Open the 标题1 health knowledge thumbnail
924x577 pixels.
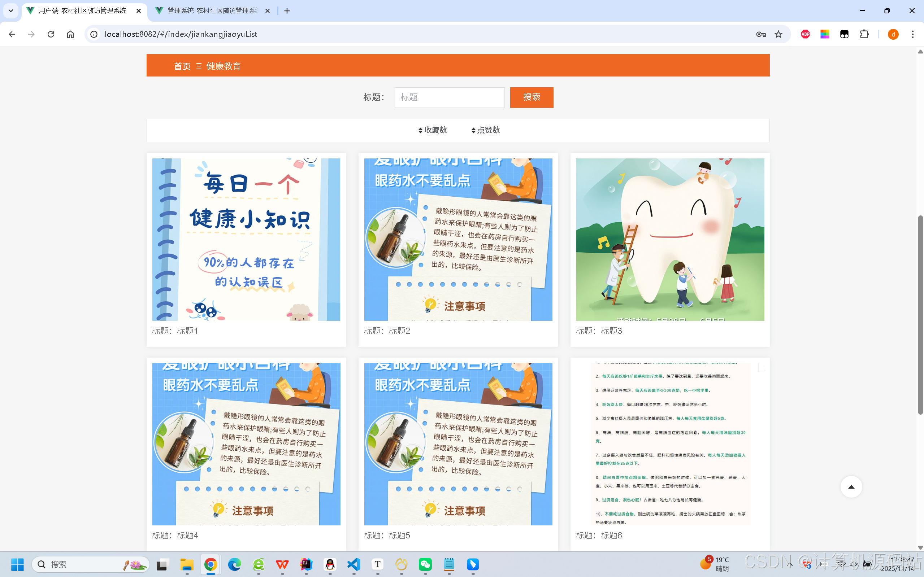(x=246, y=239)
